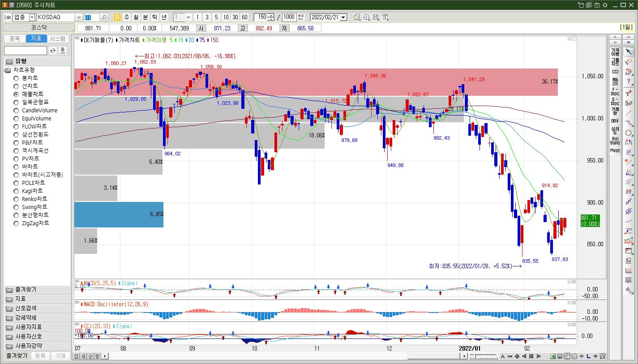Switch to the 종목 tab
638x364 pixels.
(x=15, y=39)
